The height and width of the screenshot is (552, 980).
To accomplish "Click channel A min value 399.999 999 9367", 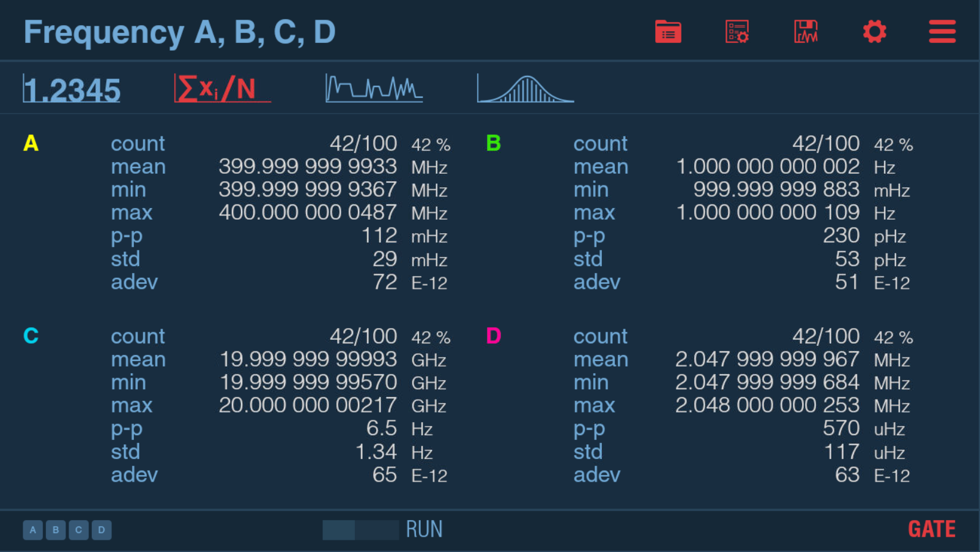I will pyautogui.click(x=308, y=190).
